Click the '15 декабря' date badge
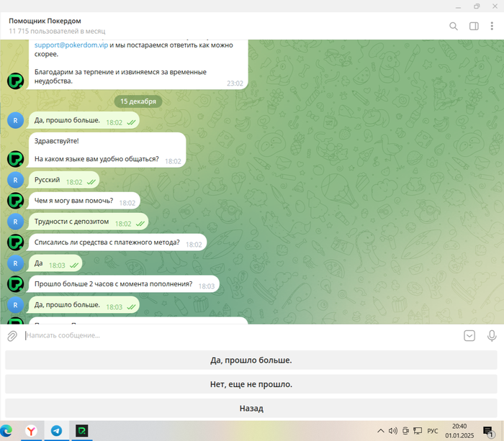 [138, 101]
